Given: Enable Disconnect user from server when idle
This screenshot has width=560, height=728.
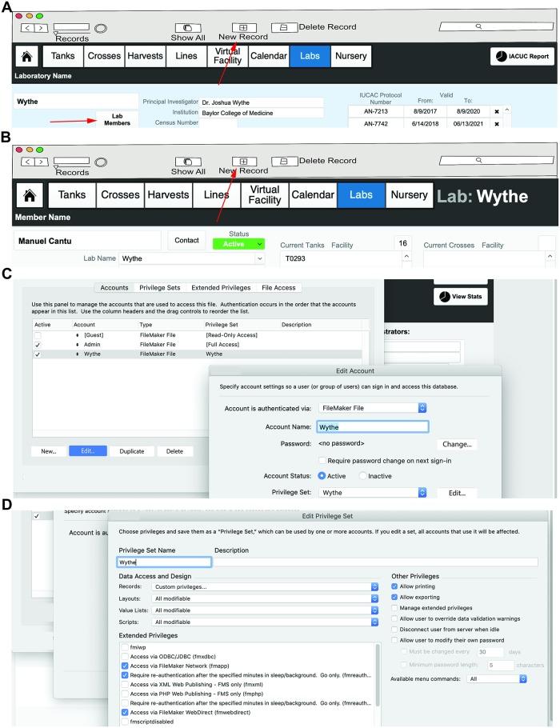Looking at the screenshot, I should pyautogui.click(x=394, y=629).
